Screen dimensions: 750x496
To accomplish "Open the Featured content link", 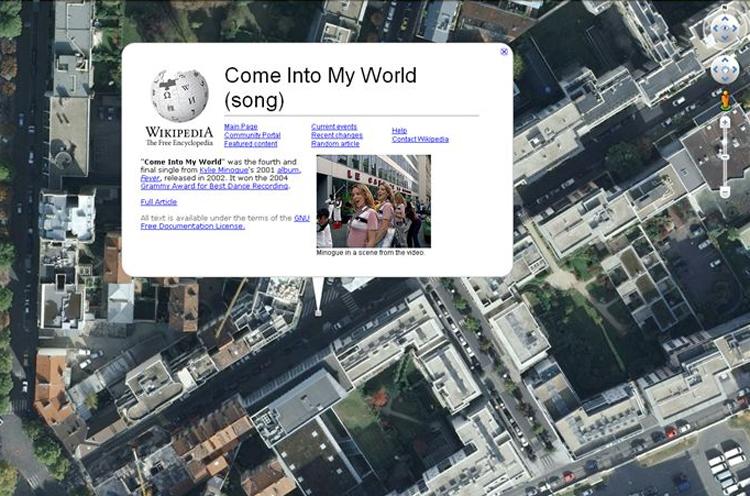I will click(x=251, y=143).
